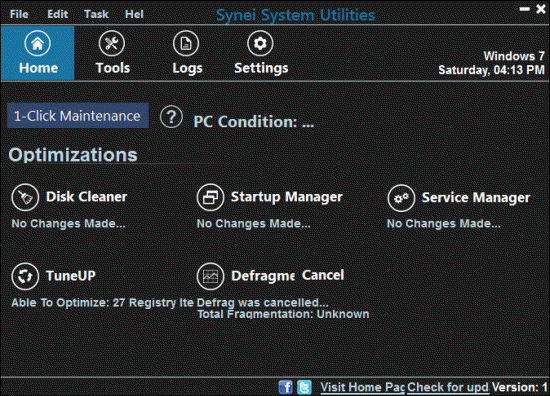This screenshot has height=396, width=550.
Task: Click the Defragmenter chart icon
Action: coord(210,276)
